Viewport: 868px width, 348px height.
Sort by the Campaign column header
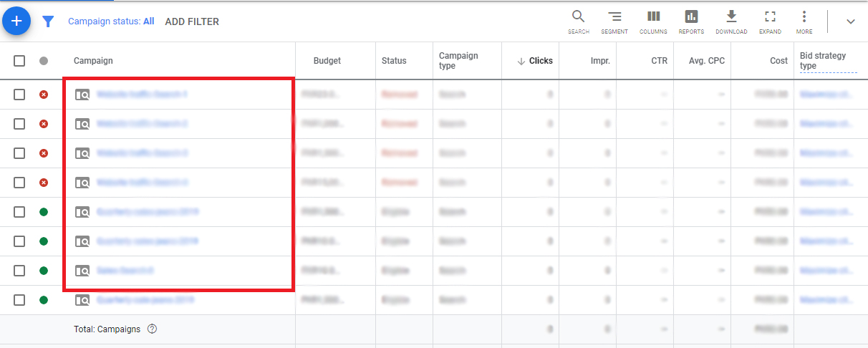click(x=93, y=61)
